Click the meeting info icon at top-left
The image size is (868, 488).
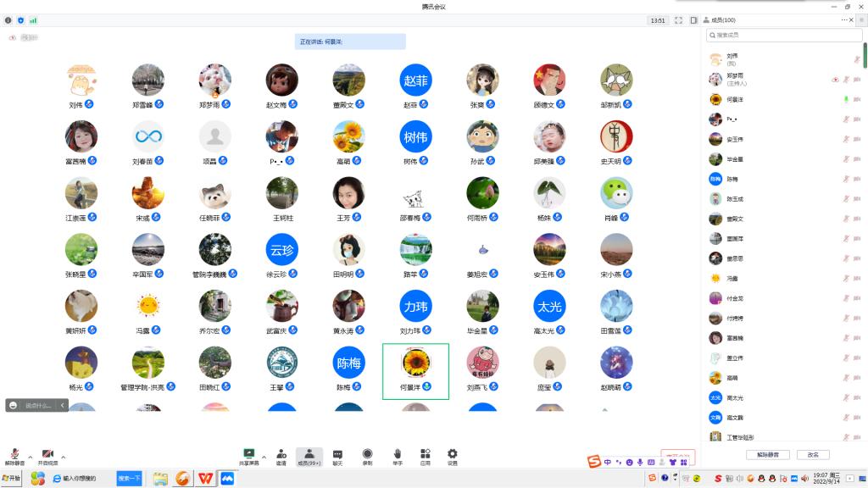(8, 19)
